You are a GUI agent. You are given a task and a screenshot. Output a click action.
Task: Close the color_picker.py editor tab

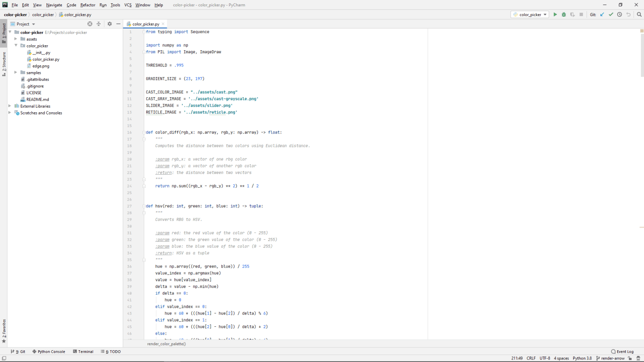(163, 24)
